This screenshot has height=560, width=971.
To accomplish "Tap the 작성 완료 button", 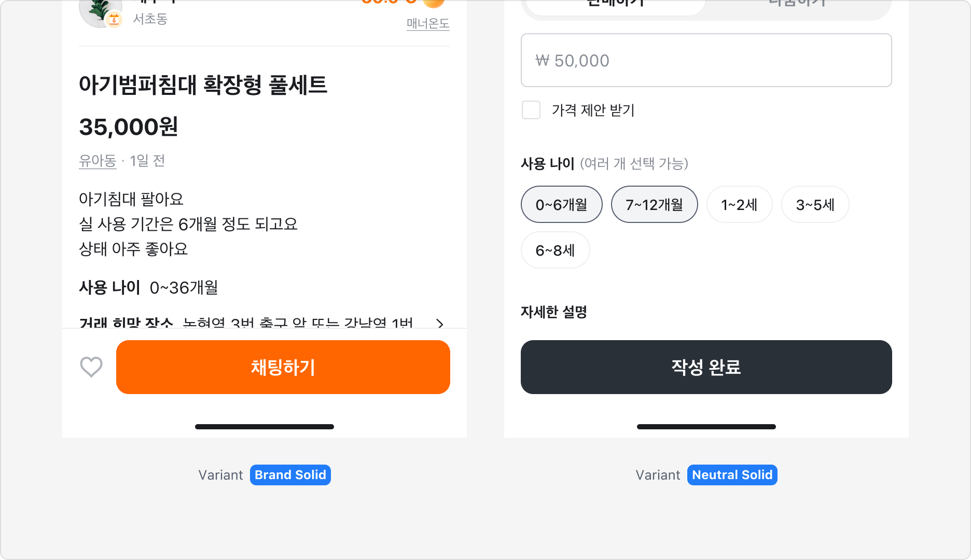I will (706, 367).
